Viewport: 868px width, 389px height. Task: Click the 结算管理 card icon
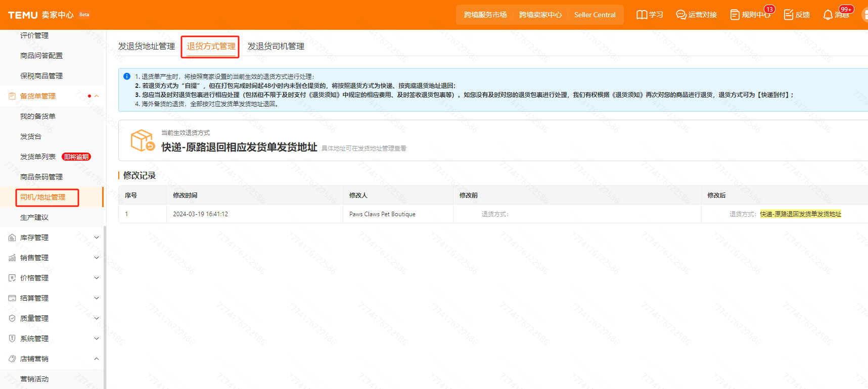[x=12, y=298]
